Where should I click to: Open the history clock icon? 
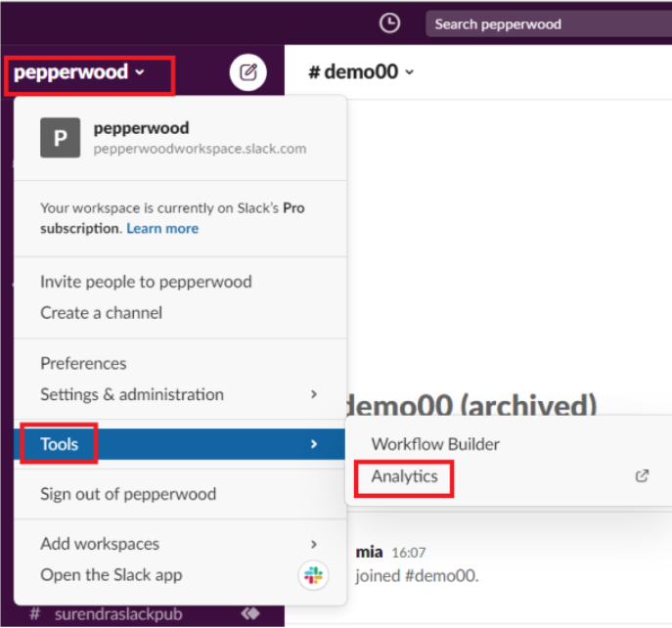(x=389, y=23)
